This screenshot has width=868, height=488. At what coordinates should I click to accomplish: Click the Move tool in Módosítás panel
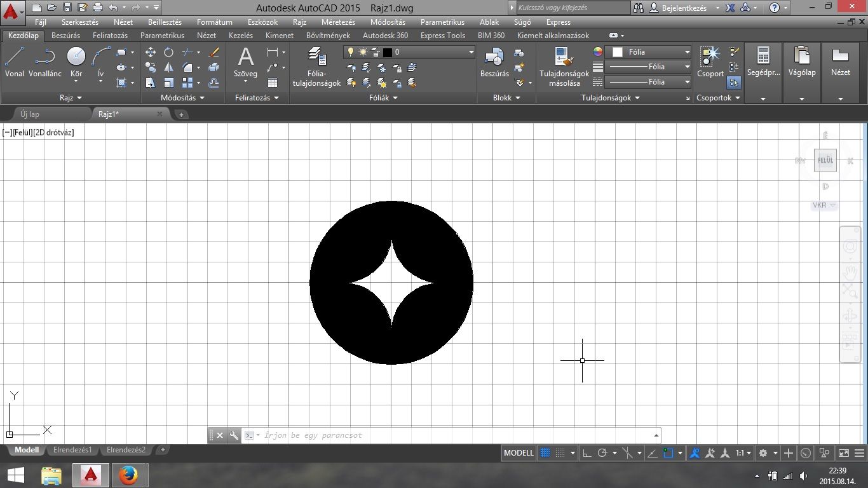tap(151, 52)
